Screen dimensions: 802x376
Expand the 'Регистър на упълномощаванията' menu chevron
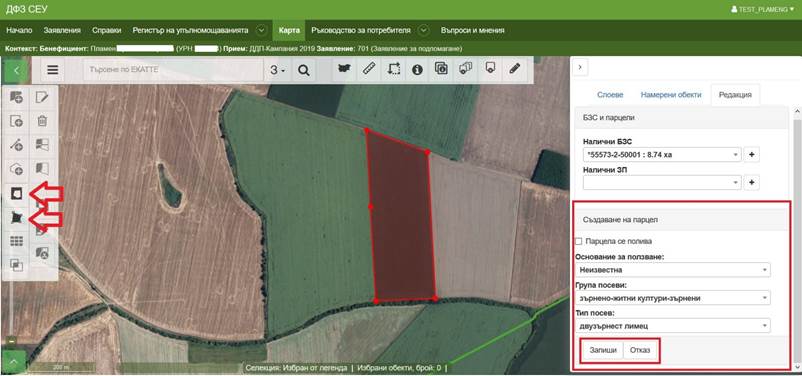261,30
